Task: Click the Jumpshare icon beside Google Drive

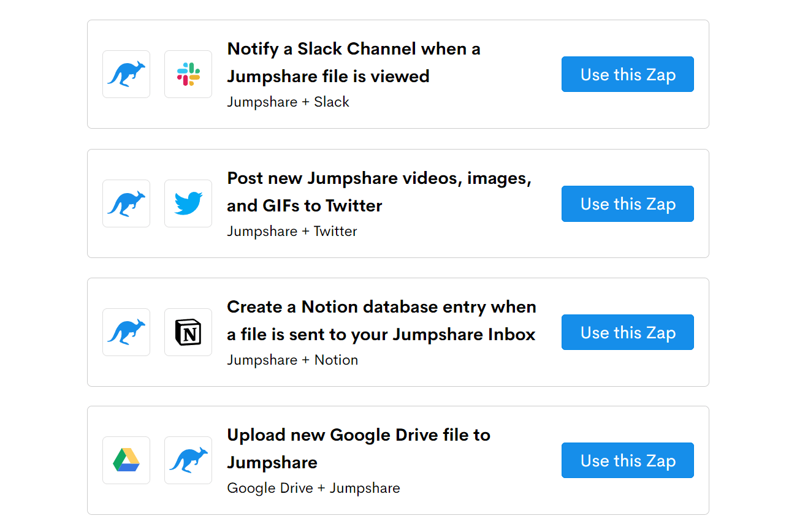Action: point(188,460)
